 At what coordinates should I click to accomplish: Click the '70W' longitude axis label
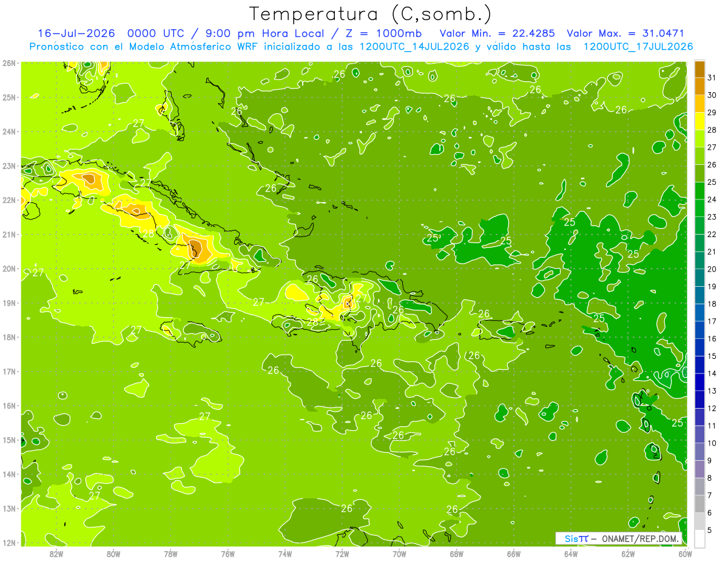[399, 554]
